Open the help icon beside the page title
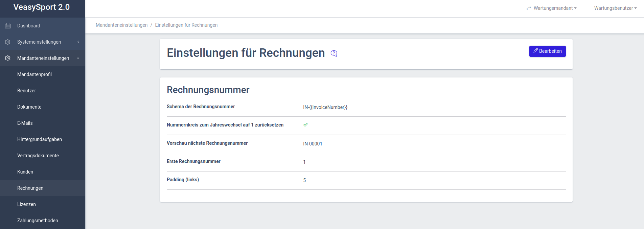The height and width of the screenshot is (229, 644). click(334, 53)
